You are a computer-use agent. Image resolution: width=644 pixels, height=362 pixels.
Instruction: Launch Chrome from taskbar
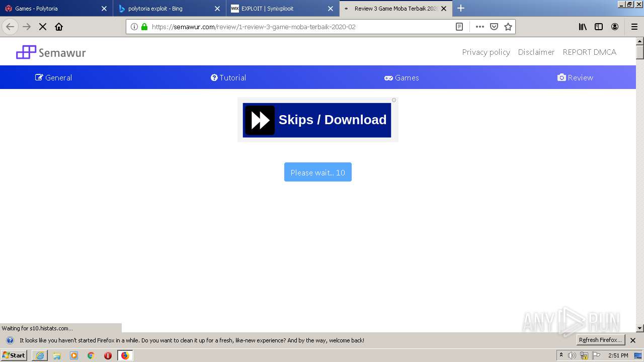click(x=91, y=355)
